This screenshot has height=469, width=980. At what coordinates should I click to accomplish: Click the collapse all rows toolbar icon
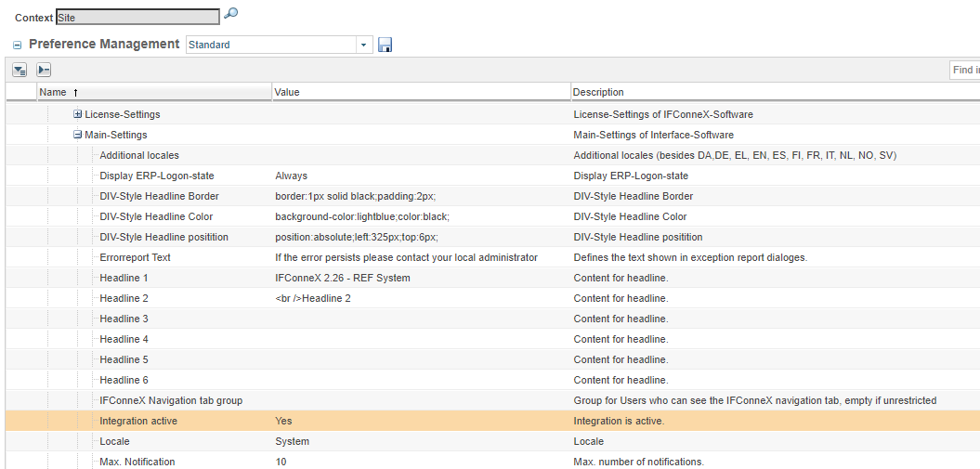pos(44,70)
